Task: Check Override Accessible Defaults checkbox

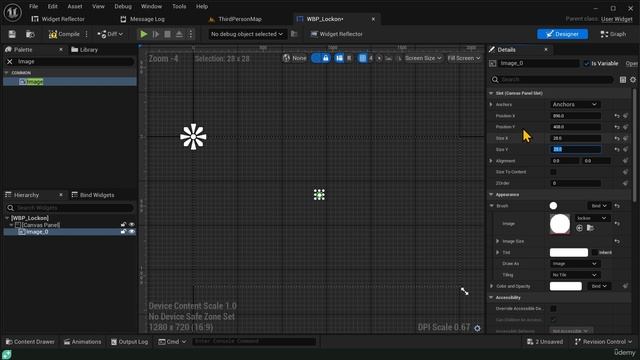Action: 553,309
